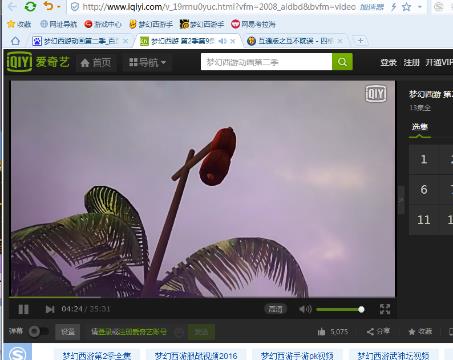Image resolution: width=453 pixels, height=360 pixels.
Task: Select episode 1 in episode list
Action: pyautogui.click(x=424, y=159)
